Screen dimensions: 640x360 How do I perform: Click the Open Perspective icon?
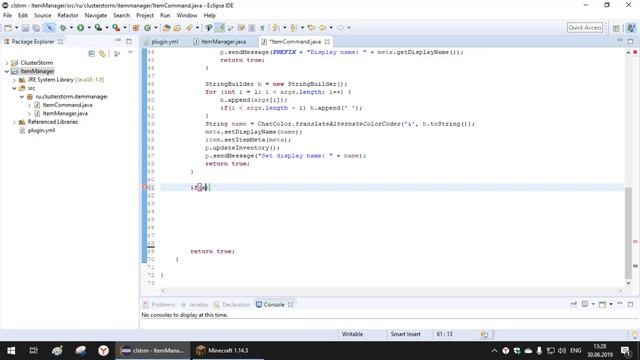pyautogui.click(x=616, y=28)
